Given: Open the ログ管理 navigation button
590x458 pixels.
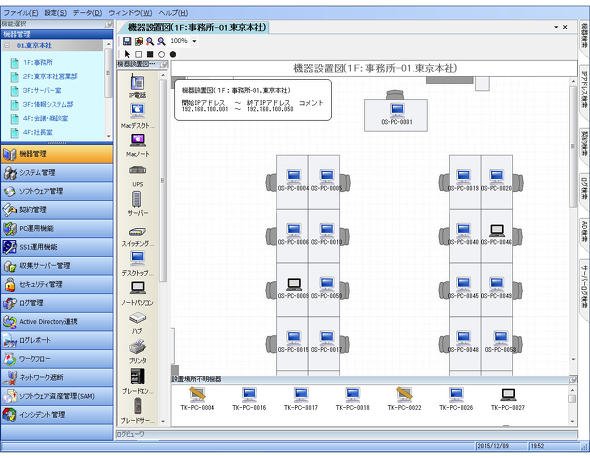Looking at the screenshot, I should [x=57, y=303].
